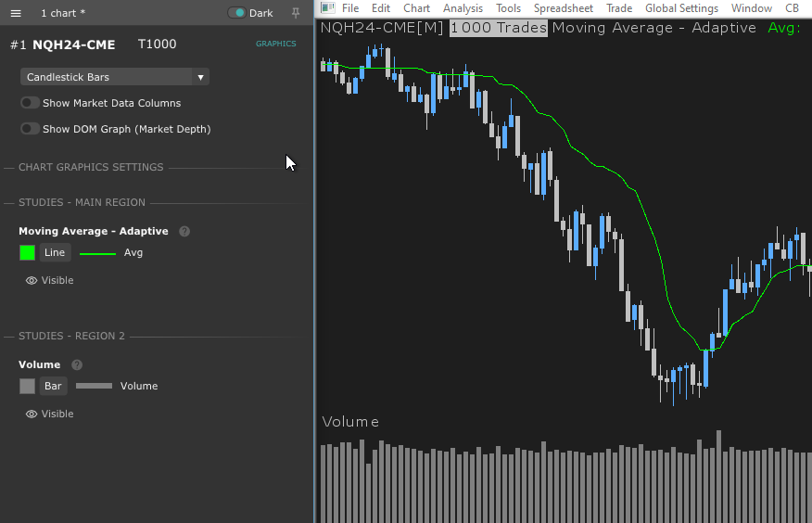Screen dimensions: 812x523
Task: Click the gray Volume color swatch
Action: pyautogui.click(x=28, y=386)
